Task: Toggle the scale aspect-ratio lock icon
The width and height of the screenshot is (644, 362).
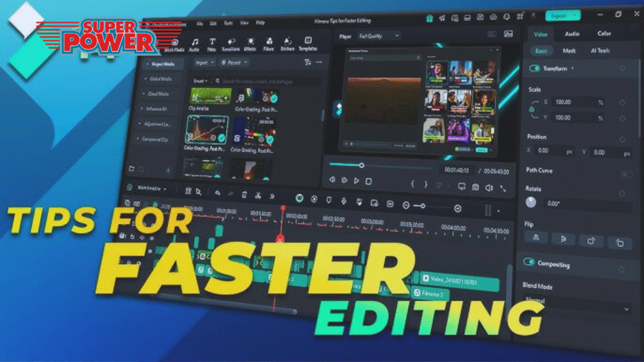Action: [531, 109]
